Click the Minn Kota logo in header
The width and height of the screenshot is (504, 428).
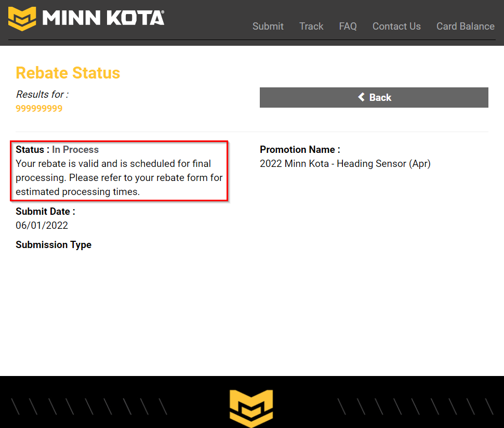[x=86, y=19]
